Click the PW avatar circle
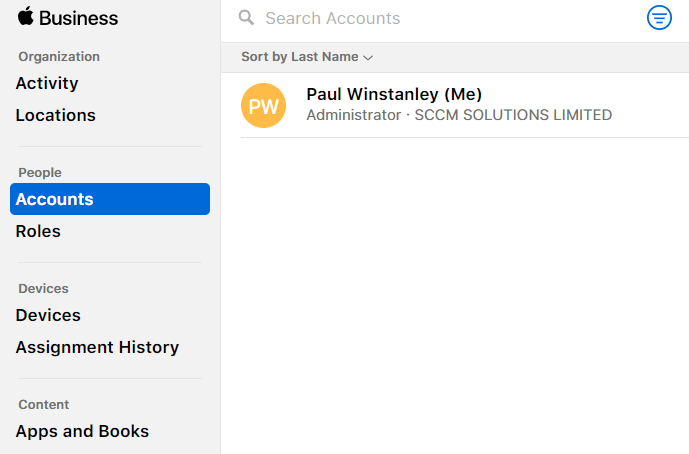 coord(264,105)
